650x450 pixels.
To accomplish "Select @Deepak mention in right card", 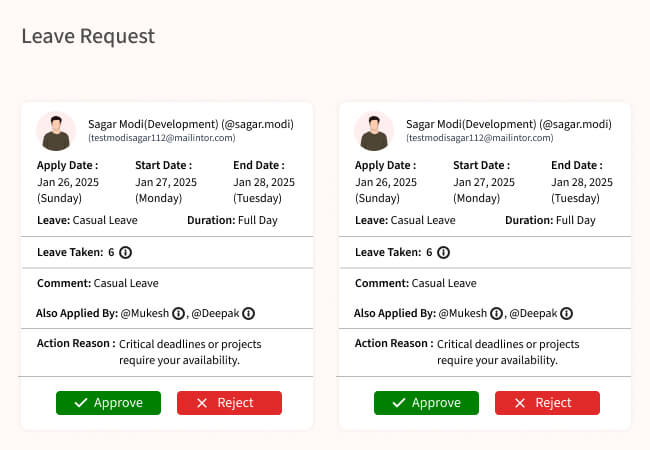I will point(534,313).
